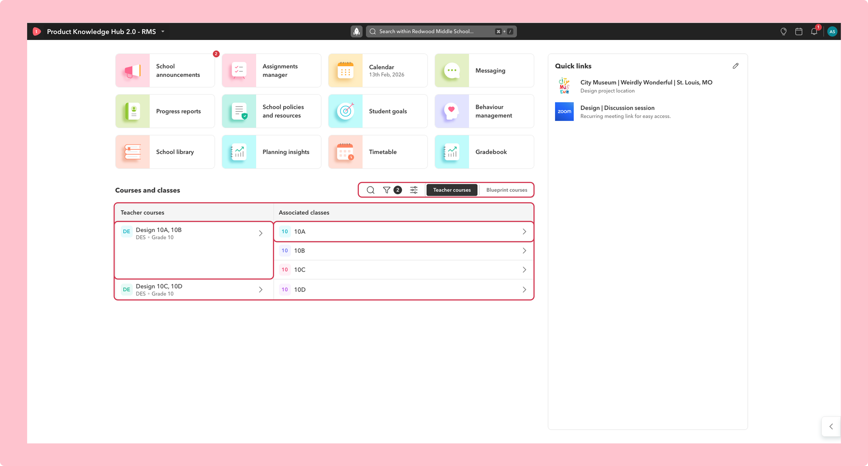Open class 10B row chevron
868x466 pixels.
pyautogui.click(x=524, y=251)
